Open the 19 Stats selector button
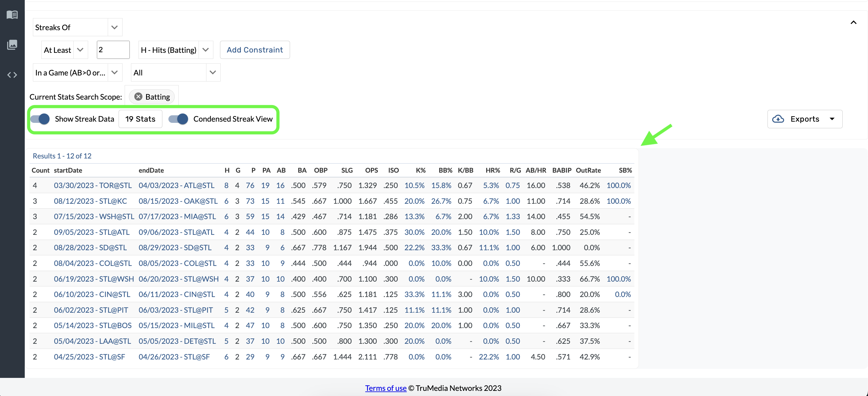This screenshot has width=868, height=396. click(140, 119)
